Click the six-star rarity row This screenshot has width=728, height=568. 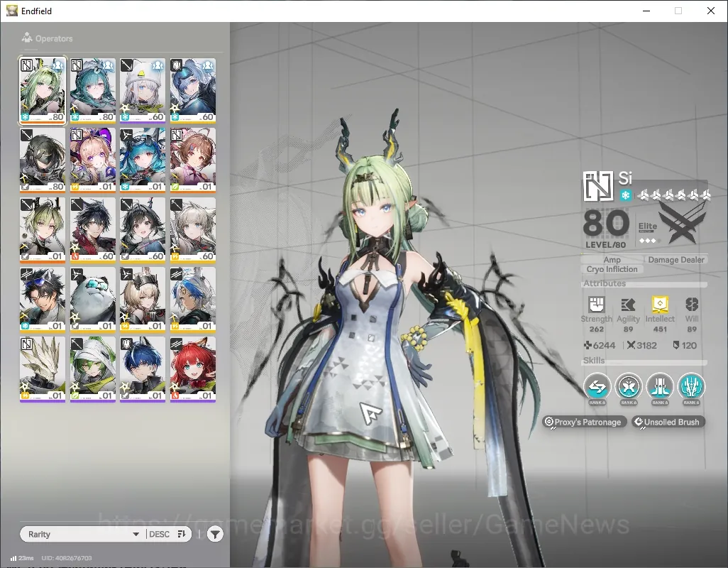point(674,195)
